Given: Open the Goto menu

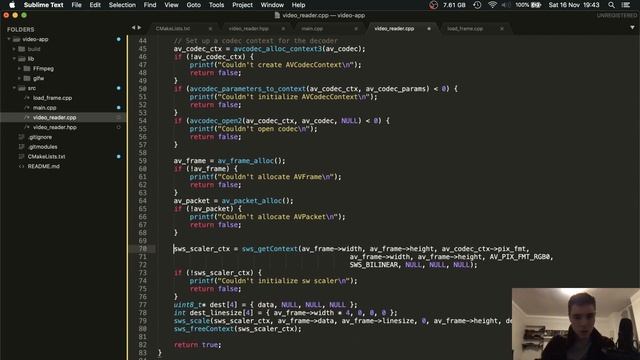Looking at the screenshot, I should tap(193, 5).
